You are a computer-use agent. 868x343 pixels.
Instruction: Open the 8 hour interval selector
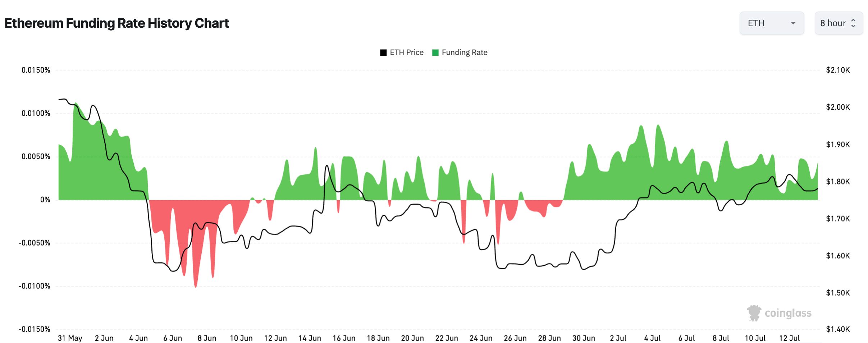coord(839,23)
